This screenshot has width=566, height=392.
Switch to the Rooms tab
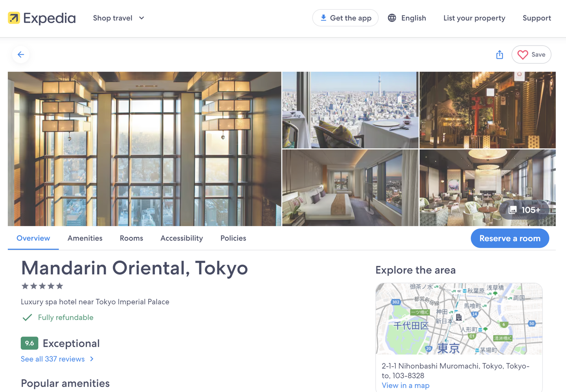coord(131,238)
